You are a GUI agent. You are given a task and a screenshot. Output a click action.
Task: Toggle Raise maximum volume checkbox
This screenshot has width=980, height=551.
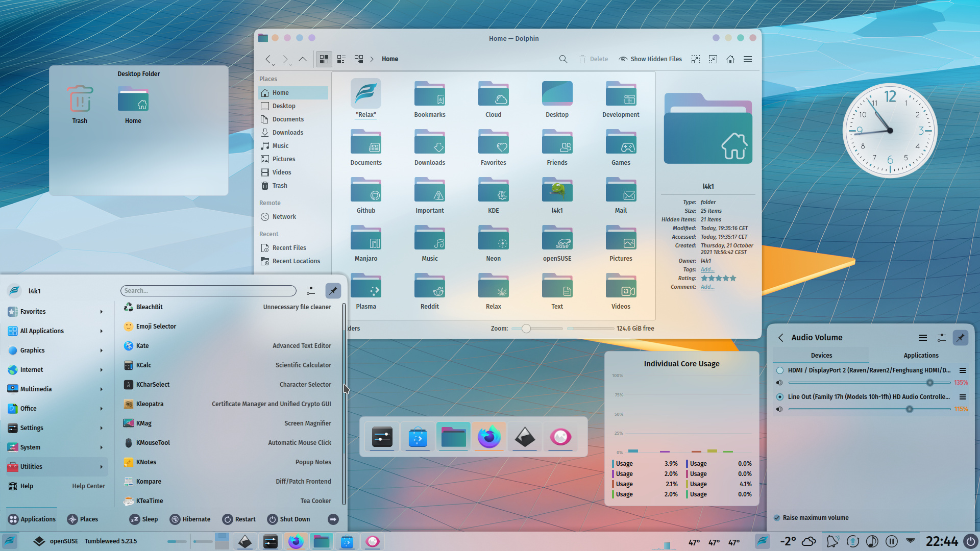tap(777, 518)
